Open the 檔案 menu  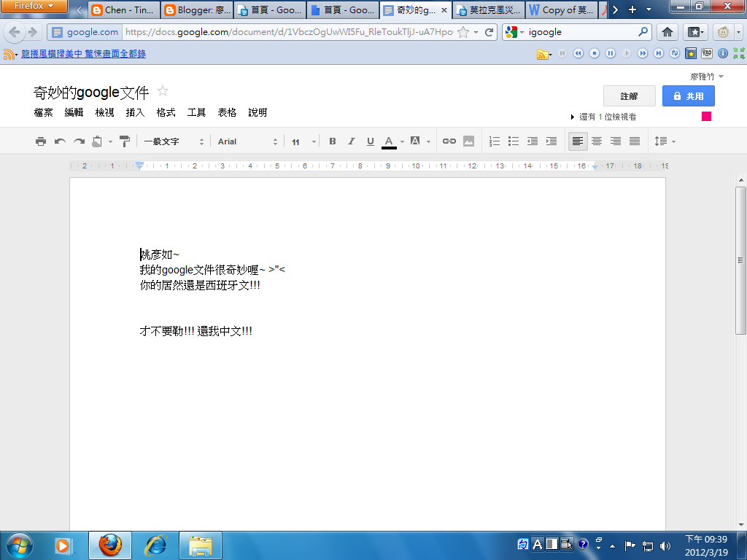[43, 112]
